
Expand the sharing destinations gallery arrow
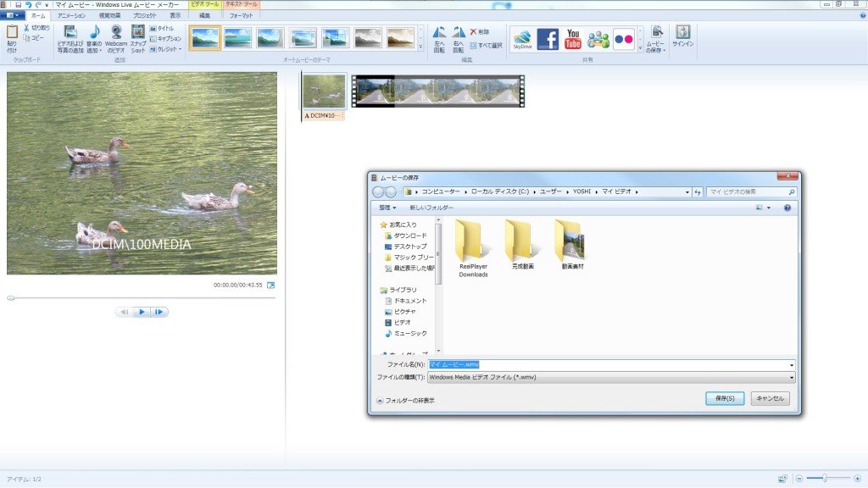[x=640, y=48]
